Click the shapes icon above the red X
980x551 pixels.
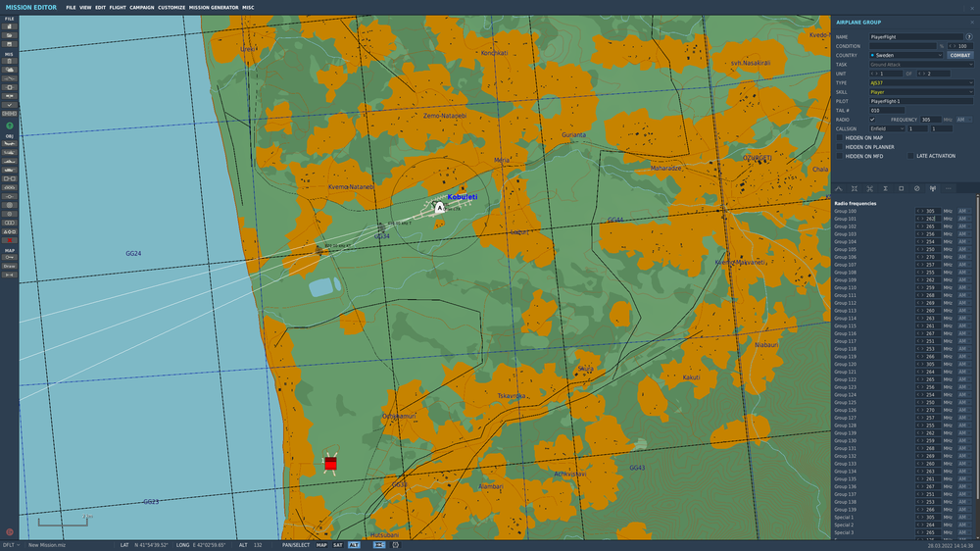(x=10, y=231)
